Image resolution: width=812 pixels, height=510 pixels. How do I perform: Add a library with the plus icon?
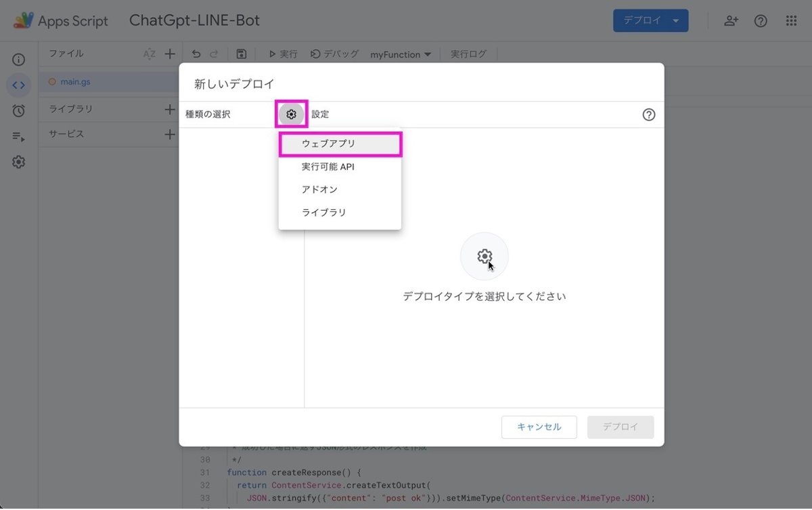[170, 109]
